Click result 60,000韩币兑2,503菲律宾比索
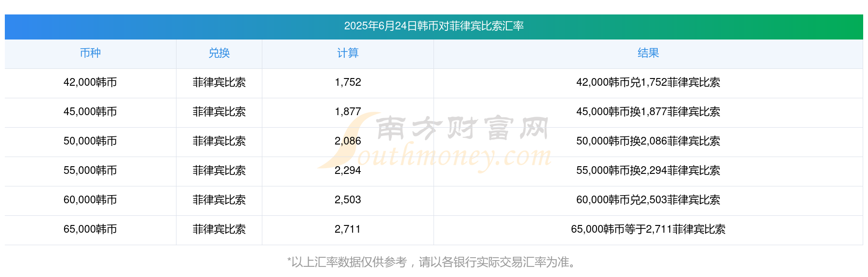This screenshot has height=277, width=868. point(648,200)
